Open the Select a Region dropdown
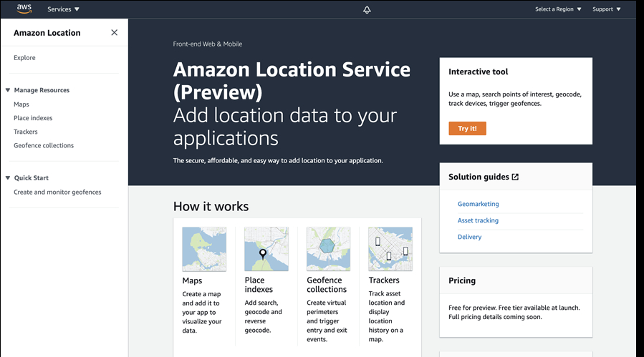This screenshot has width=644, height=357. point(558,9)
